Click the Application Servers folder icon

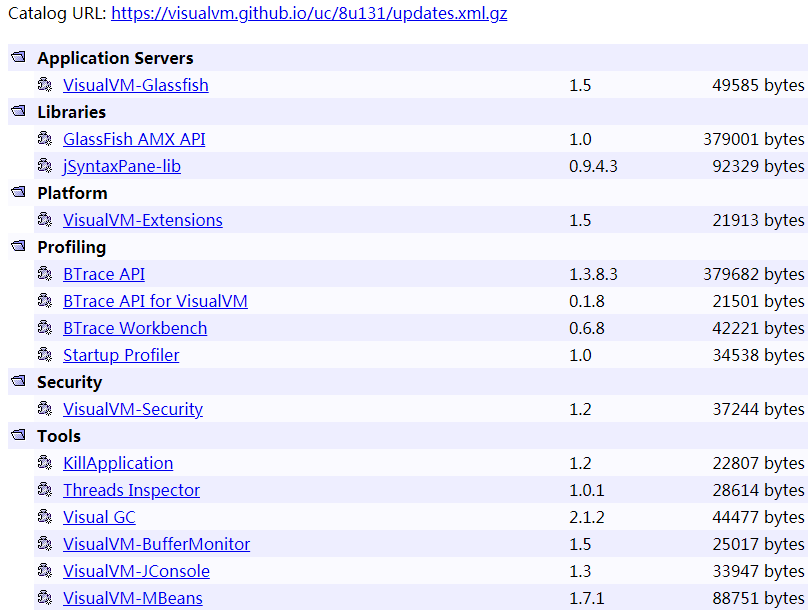(19, 57)
